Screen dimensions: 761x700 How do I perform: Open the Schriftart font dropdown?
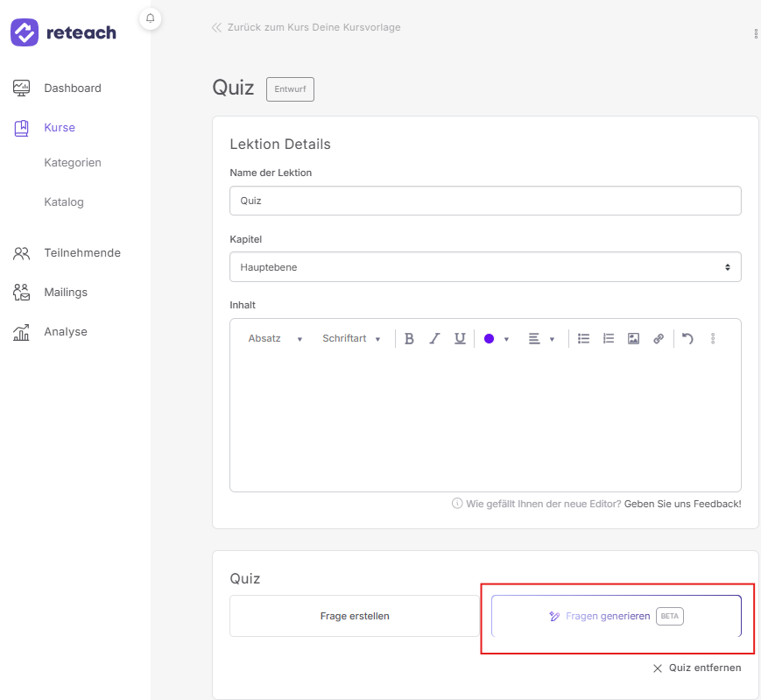(x=351, y=338)
